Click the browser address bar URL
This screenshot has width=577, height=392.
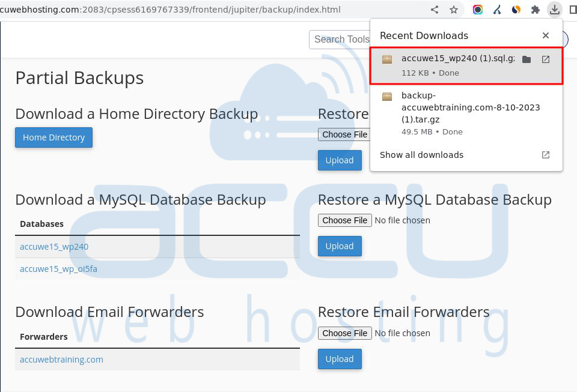170,10
